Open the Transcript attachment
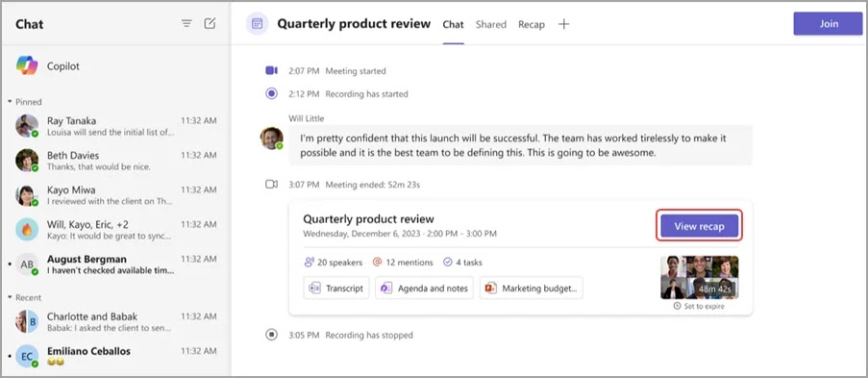Image resolution: width=868 pixels, height=378 pixels. (336, 289)
